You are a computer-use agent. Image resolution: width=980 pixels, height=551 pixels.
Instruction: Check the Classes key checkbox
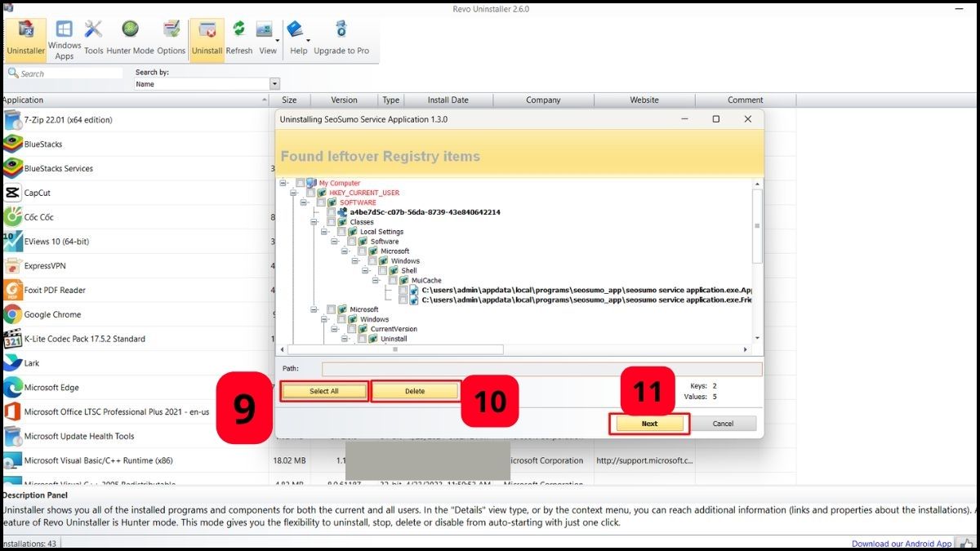331,222
